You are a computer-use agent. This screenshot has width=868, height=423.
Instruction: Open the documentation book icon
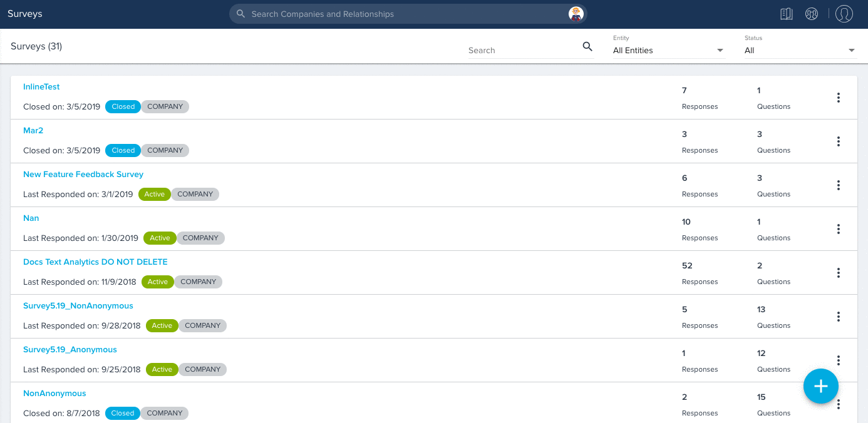coord(787,14)
